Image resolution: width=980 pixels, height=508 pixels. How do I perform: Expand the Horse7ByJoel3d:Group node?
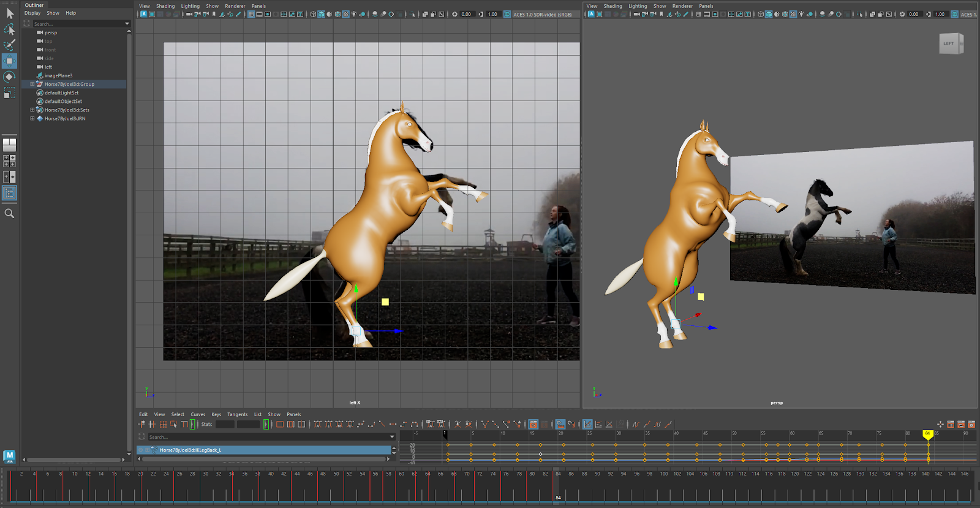[32, 84]
